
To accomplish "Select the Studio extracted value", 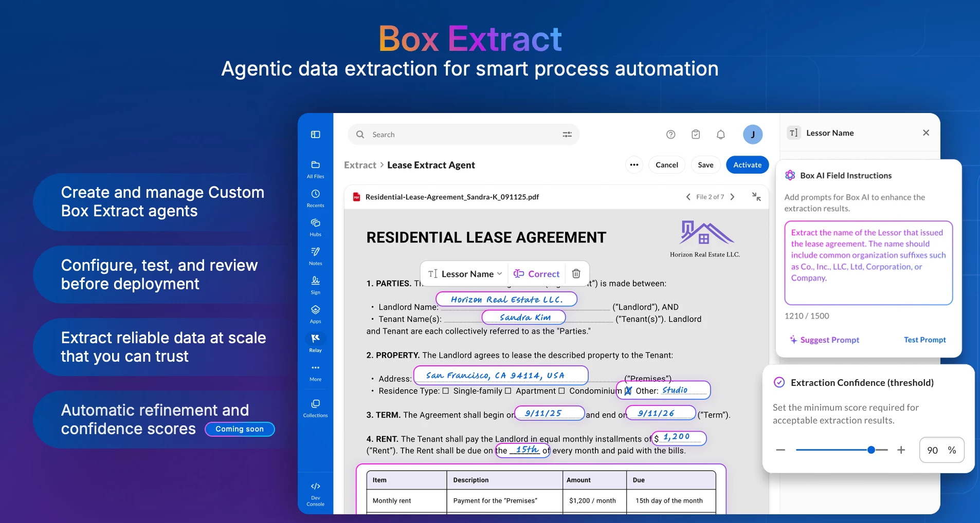I will pyautogui.click(x=675, y=390).
